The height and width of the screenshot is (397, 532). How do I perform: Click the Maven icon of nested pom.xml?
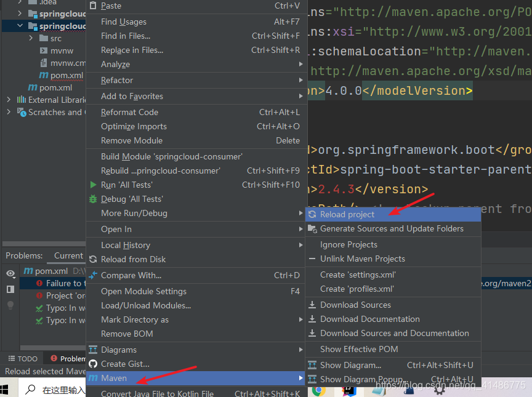[x=44, y=75]
